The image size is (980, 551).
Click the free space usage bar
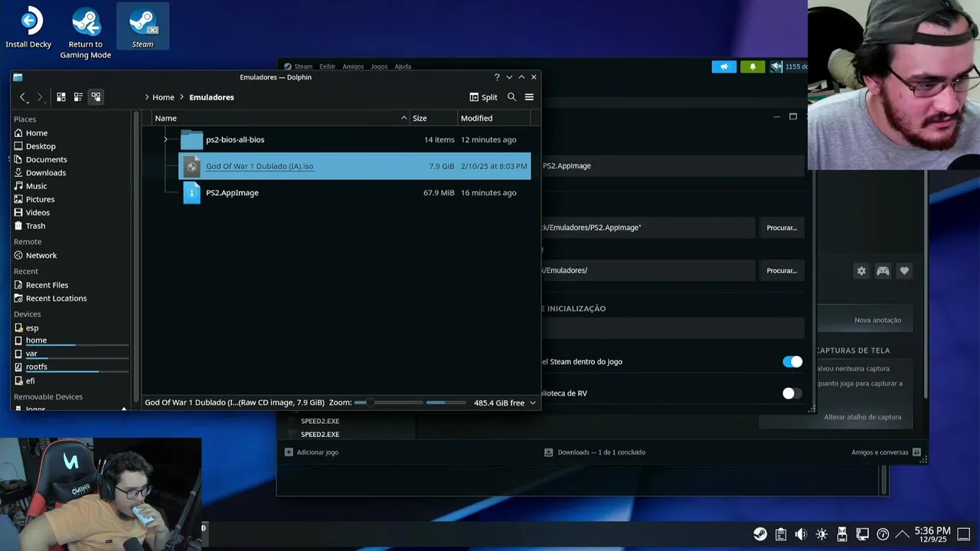pos(446,403)
